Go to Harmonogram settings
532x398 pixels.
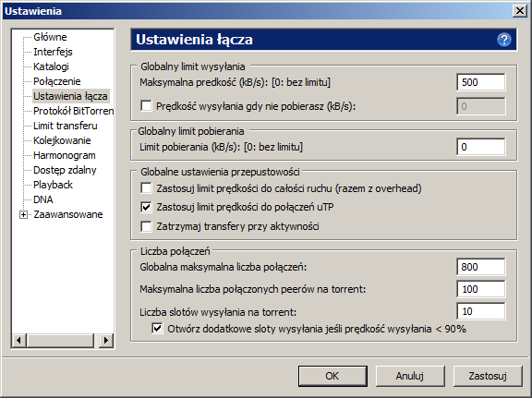tap(64, 155)
